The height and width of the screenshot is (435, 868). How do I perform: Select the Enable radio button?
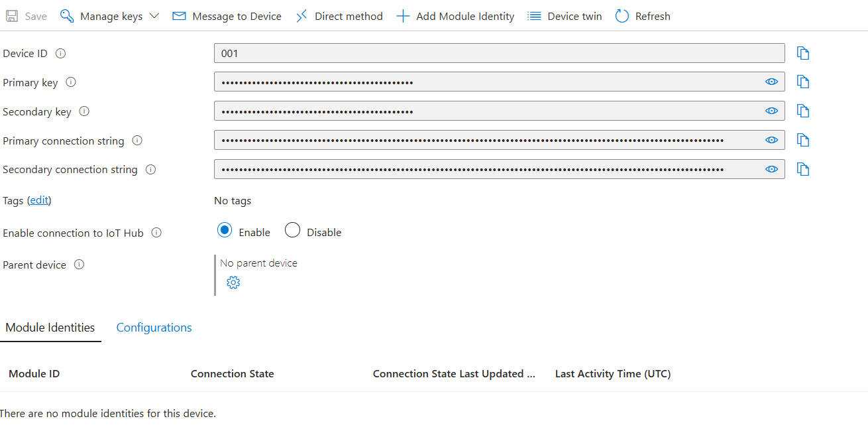pos(225,231)
